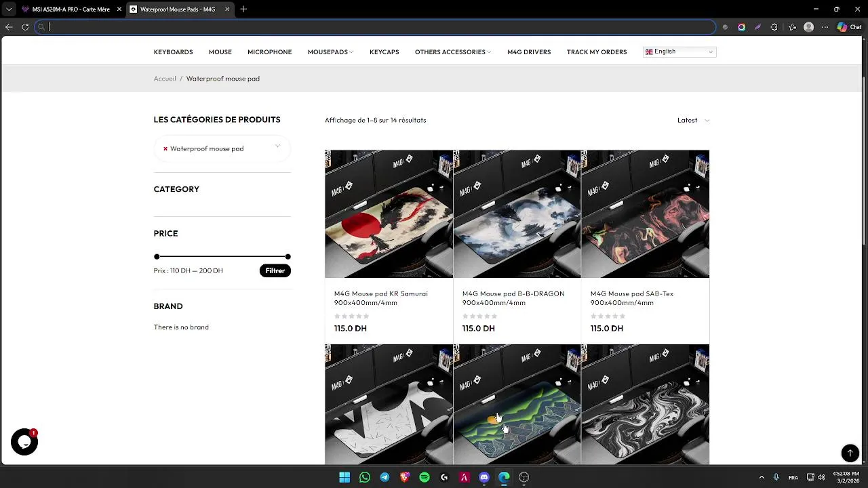Open the green mountains mouse pad image
Image resolution: width=868 pixels, height=488 pixels.
point(517,404)
